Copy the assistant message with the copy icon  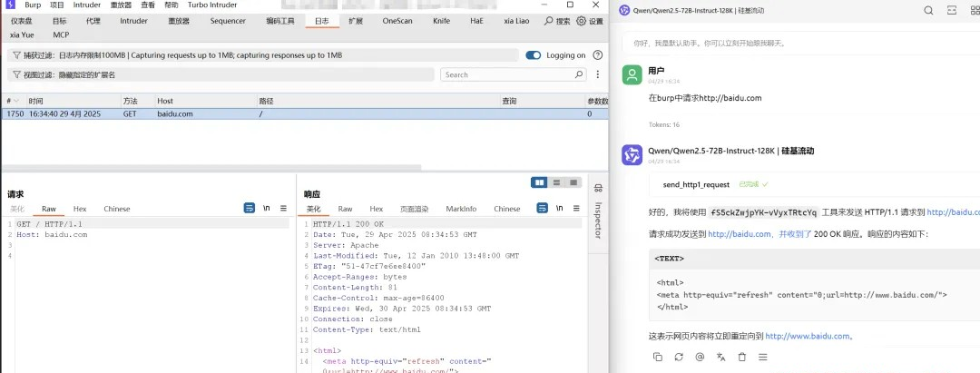click(x=658, y=357)
